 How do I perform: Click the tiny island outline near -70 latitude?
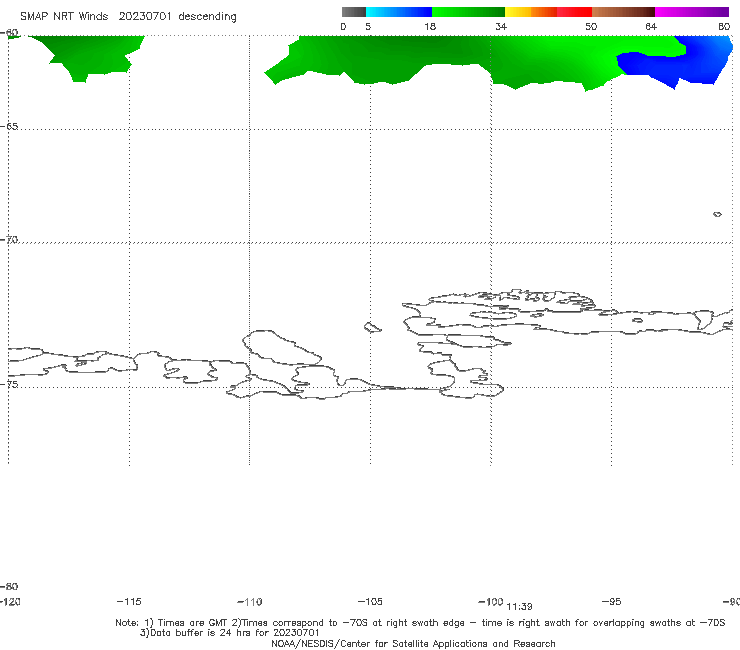pyautogui.click(x=717, y=214)
